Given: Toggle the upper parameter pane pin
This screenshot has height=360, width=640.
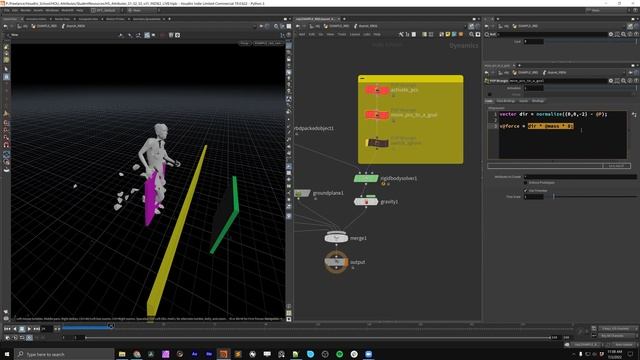Looking at the screenshot, I should (x=630, y=26).
